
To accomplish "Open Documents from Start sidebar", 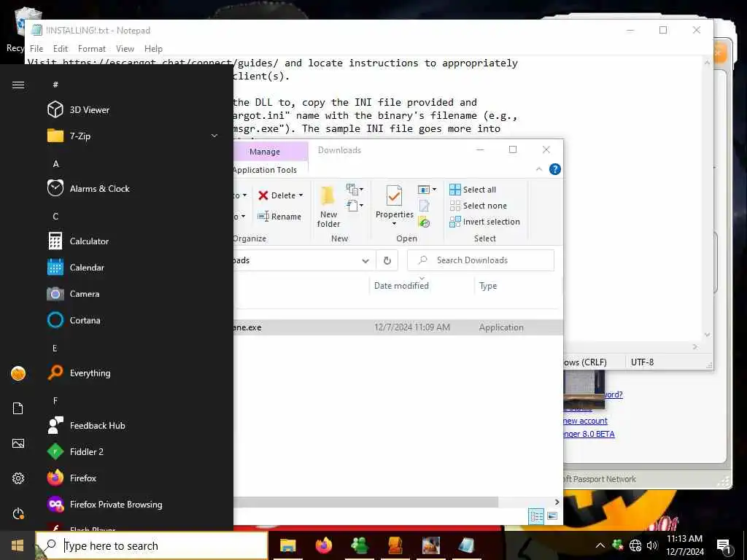I will [18, 408].
